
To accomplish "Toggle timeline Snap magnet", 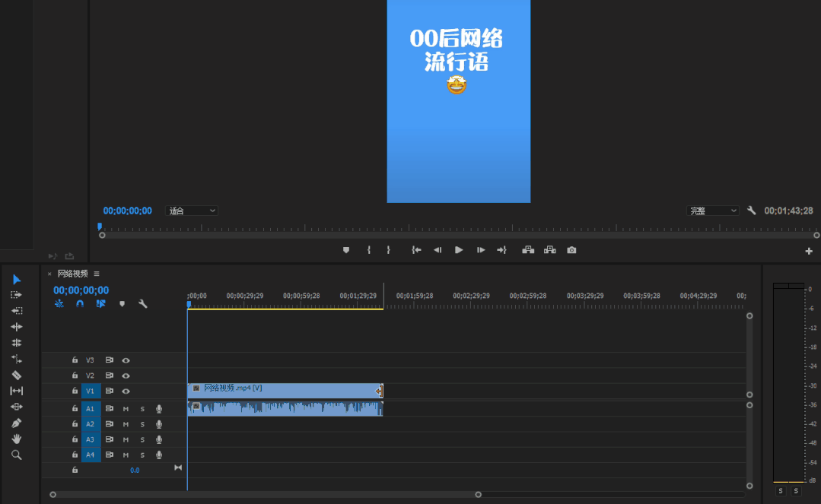I will tap(80, 303).
